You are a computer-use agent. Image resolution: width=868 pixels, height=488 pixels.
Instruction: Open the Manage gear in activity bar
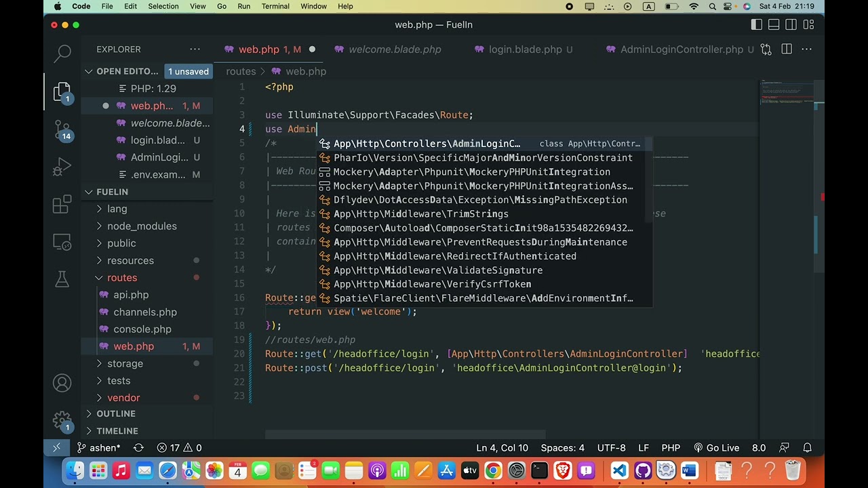click(x=62, y=422)
